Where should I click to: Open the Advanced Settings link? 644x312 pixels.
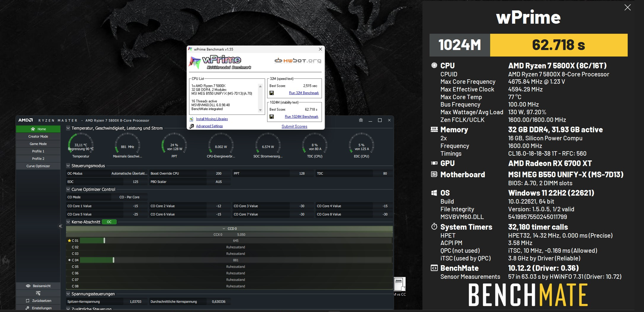pos(209,126)
